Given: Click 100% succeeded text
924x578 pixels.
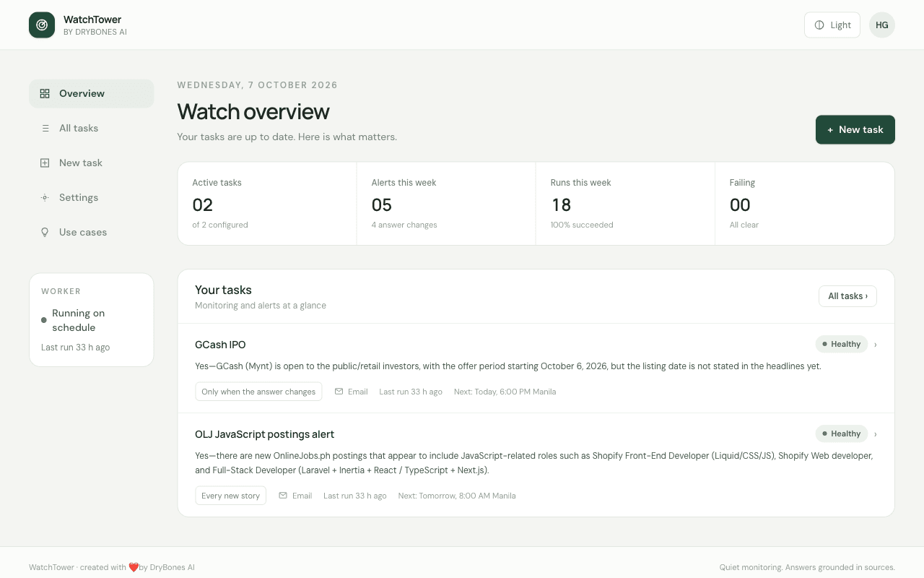Looking at the screenshot, I should [x=582, y=225].
